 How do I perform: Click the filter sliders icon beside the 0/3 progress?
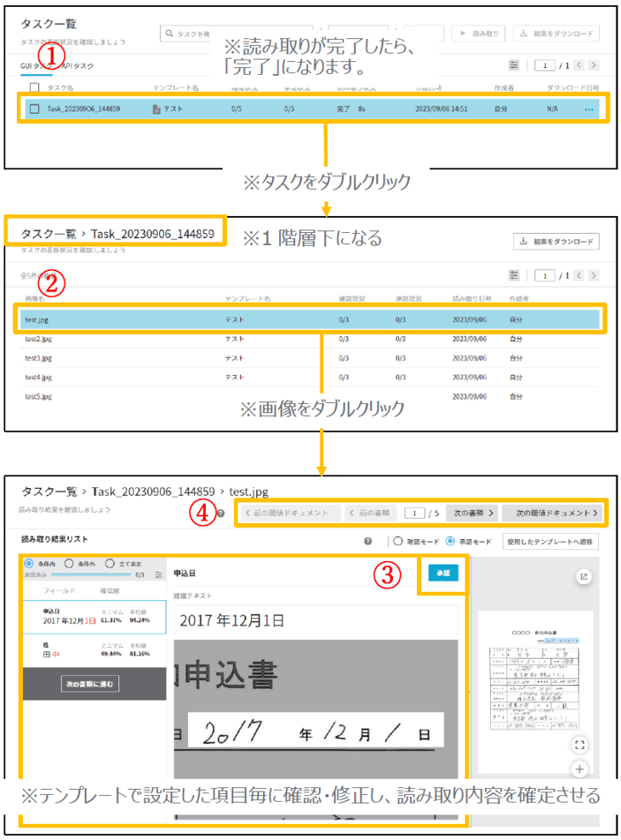click(158, 575)
